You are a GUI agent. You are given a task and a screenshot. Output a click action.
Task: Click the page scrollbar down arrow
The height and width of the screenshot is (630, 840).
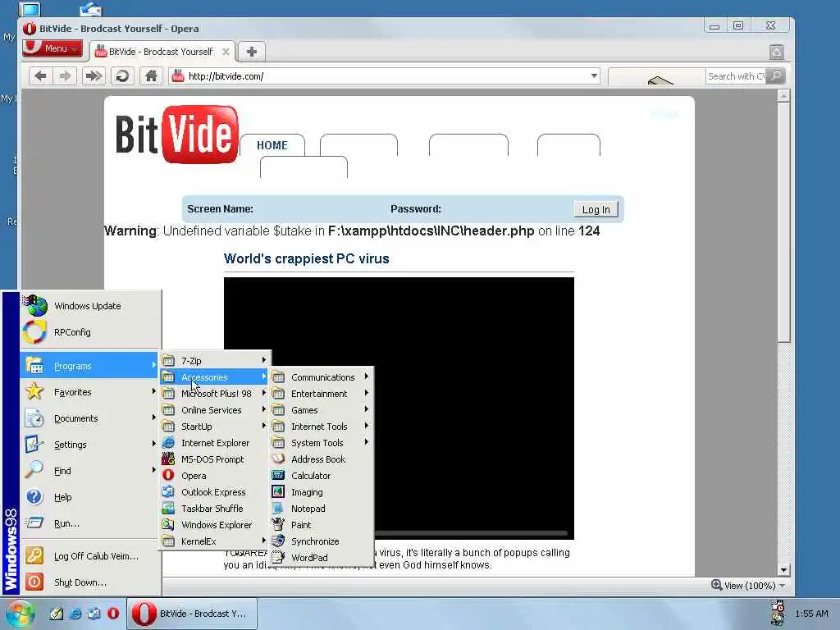coord(783,570)
